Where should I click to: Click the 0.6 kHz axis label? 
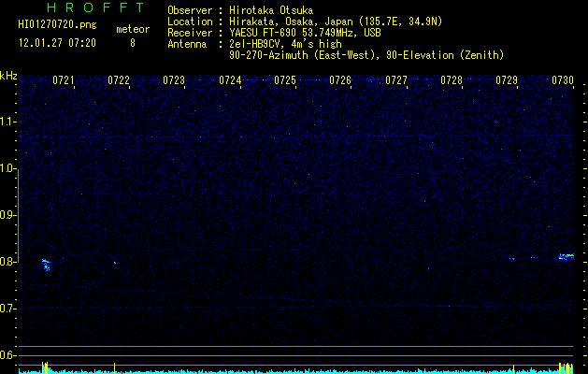(x=7, y=355)
